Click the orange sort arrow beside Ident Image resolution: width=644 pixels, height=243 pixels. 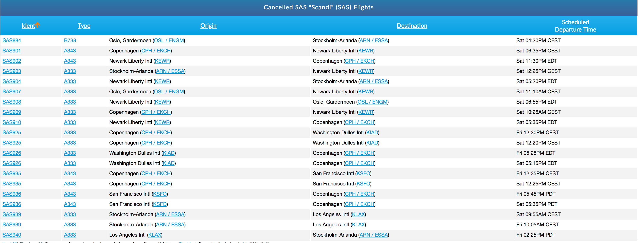tap(38, 25)
